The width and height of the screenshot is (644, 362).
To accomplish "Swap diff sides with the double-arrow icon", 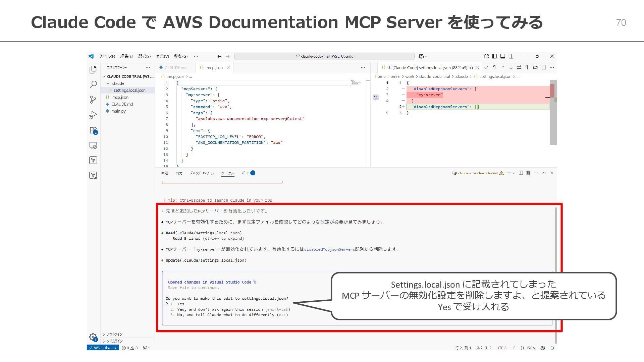I will click(519, 67).
